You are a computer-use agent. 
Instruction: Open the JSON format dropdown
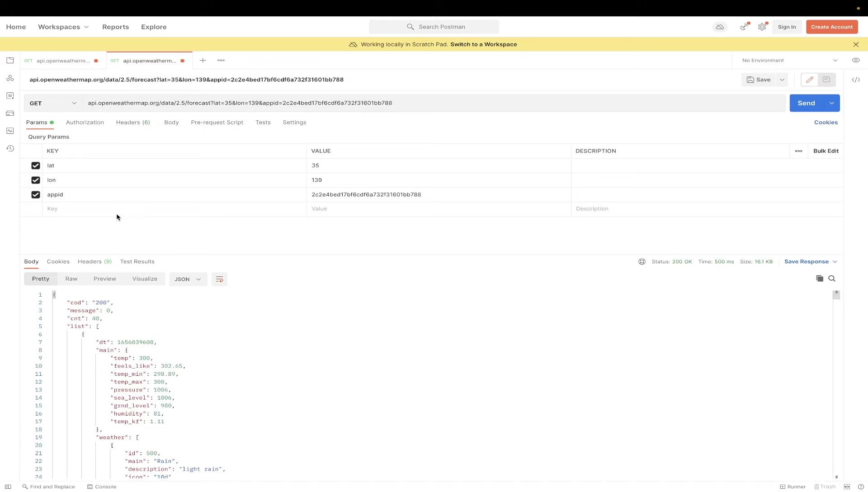click(188, 279)
